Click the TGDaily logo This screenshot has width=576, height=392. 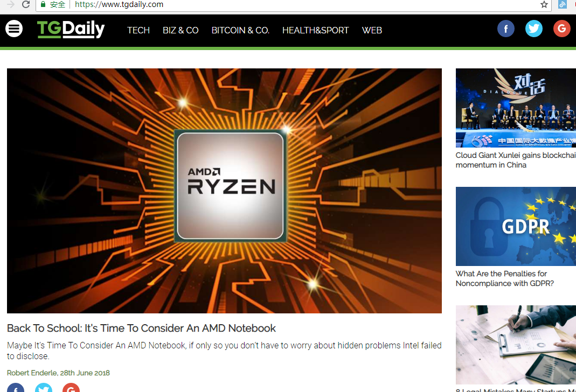pyautogui.click(x=71, y=29)
